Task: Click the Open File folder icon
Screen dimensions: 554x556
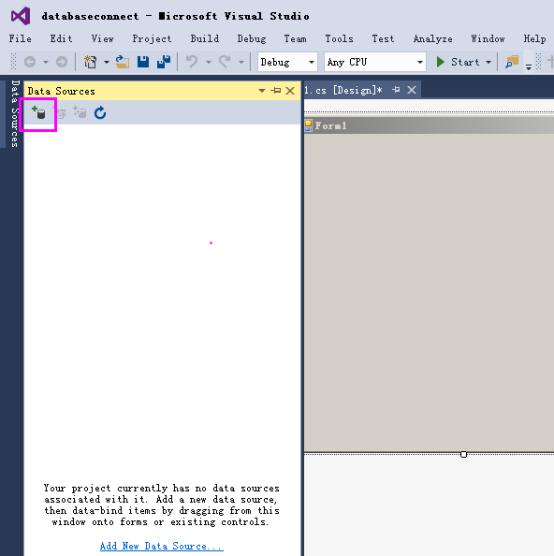Action: [122, 62]
